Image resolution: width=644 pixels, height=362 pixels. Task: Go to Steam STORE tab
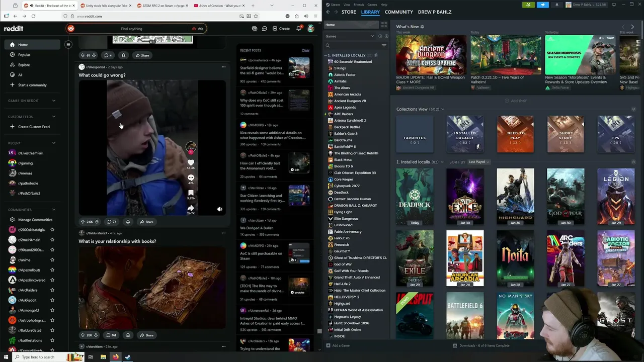click(349, 12)
